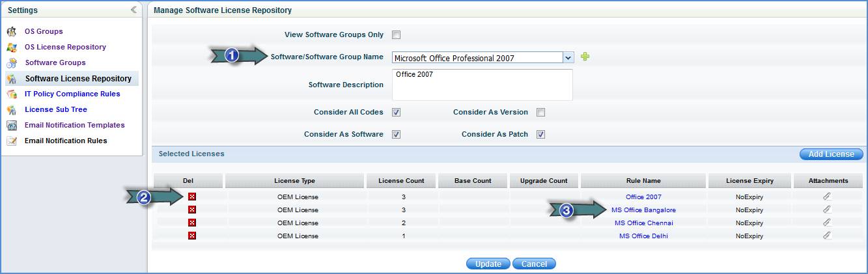The height and width of the screenshot is (274, 868).
Task: Uncheck Consider As Patch checkbox
Action: (x=540, y=134)
